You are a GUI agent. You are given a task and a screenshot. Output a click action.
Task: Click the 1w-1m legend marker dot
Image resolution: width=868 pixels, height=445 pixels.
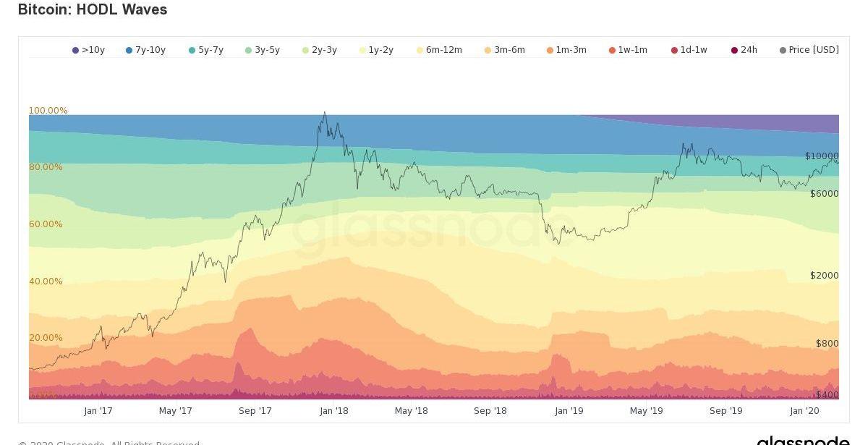[612, 51]
